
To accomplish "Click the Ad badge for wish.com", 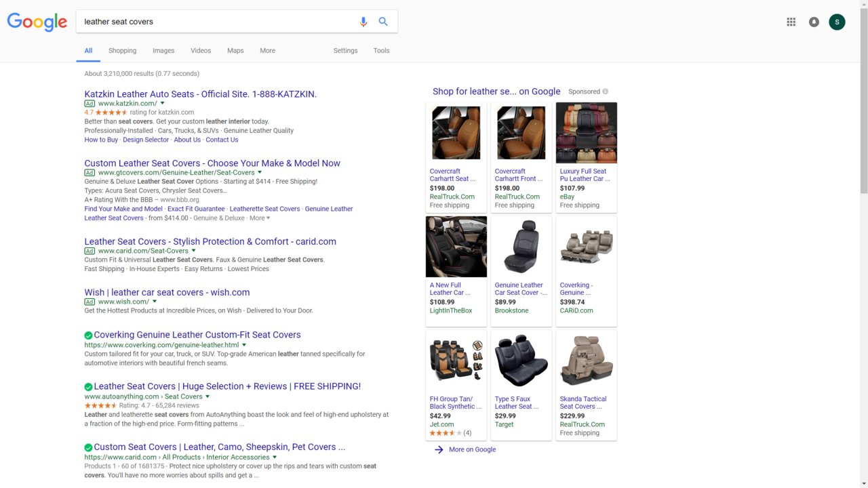I will pos(90,302).
